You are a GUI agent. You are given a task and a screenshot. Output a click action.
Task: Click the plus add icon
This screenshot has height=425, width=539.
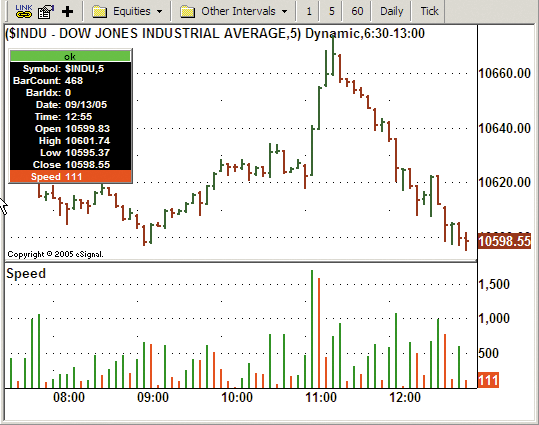tap(67, 12)
